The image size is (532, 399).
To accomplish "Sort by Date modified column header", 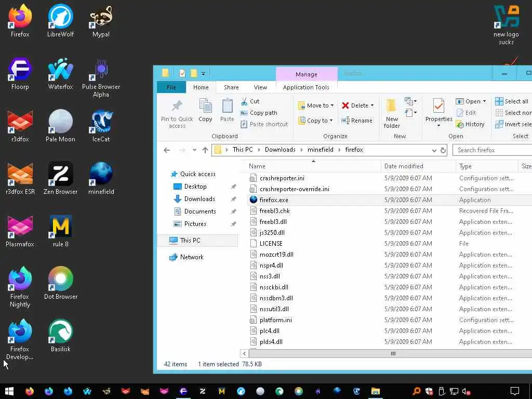I will tap(404, 166).
